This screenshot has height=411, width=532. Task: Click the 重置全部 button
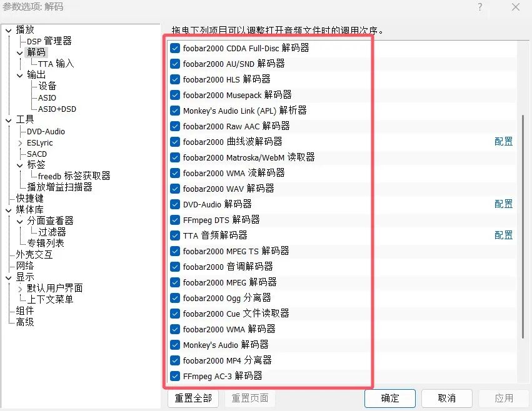coord(193,398)
